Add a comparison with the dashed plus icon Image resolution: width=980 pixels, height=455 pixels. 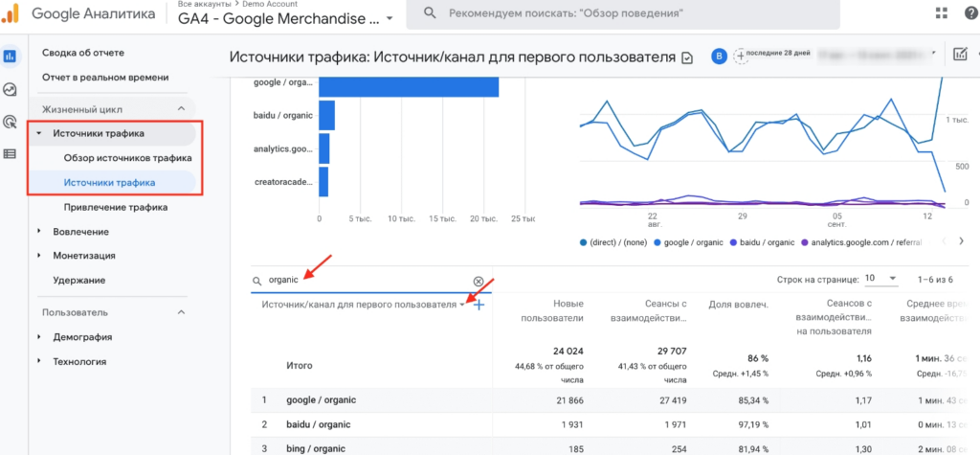click(740, 56)
